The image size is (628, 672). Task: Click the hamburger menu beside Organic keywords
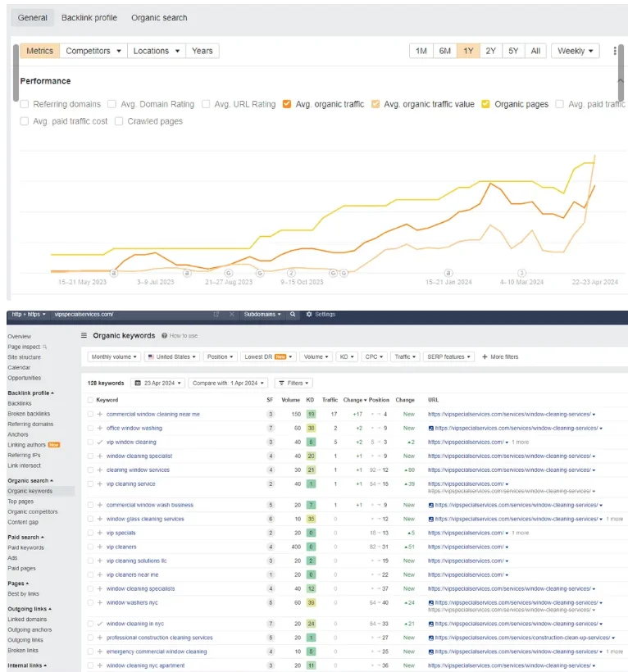(x=84, y=335)
